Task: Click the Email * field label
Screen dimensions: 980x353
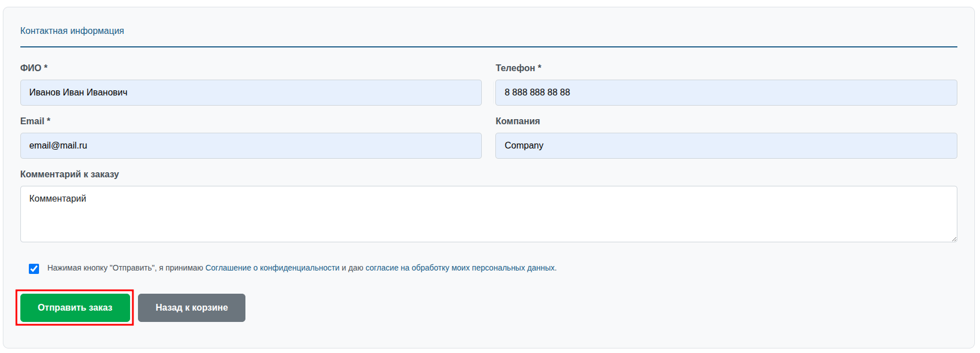Action: click(35, 121)
